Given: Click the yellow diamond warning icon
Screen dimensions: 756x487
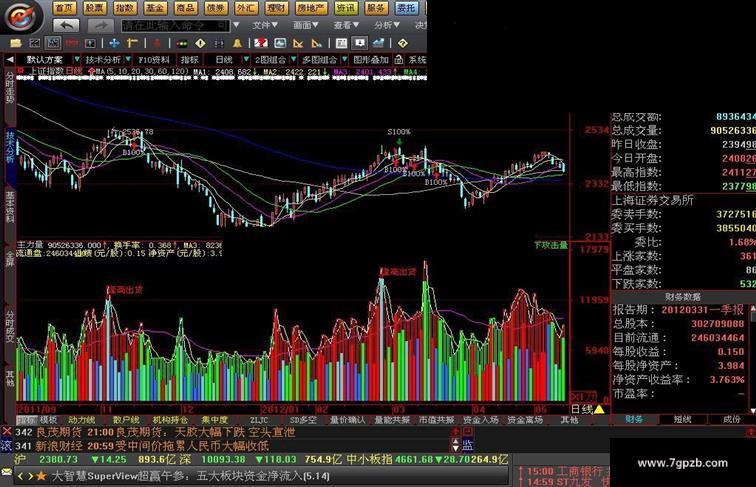Looking at the screenshot, I should [200, 43].
